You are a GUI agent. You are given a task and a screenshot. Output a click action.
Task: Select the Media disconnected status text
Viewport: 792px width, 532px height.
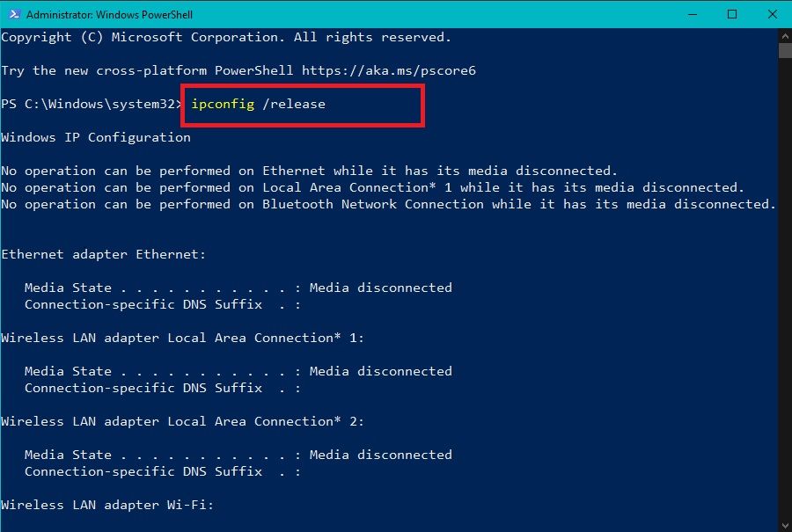point(379,287)
